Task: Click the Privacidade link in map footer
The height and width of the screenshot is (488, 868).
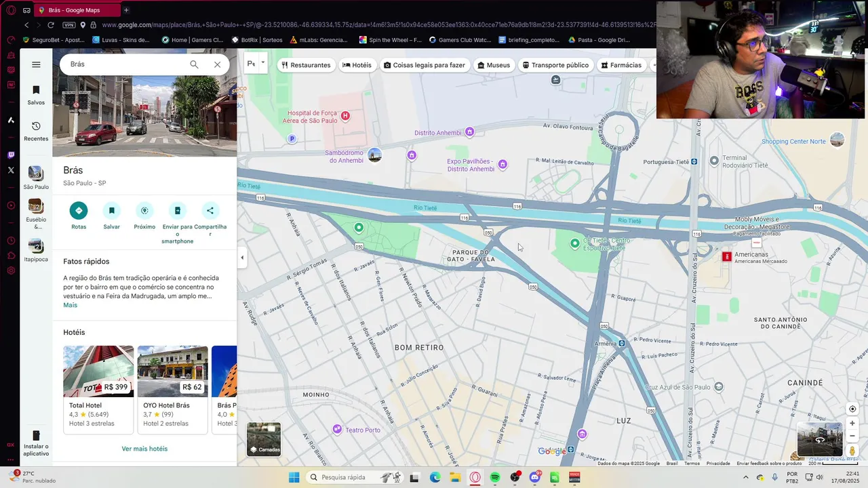Action: pyautogui.click(x=718, y=464)
